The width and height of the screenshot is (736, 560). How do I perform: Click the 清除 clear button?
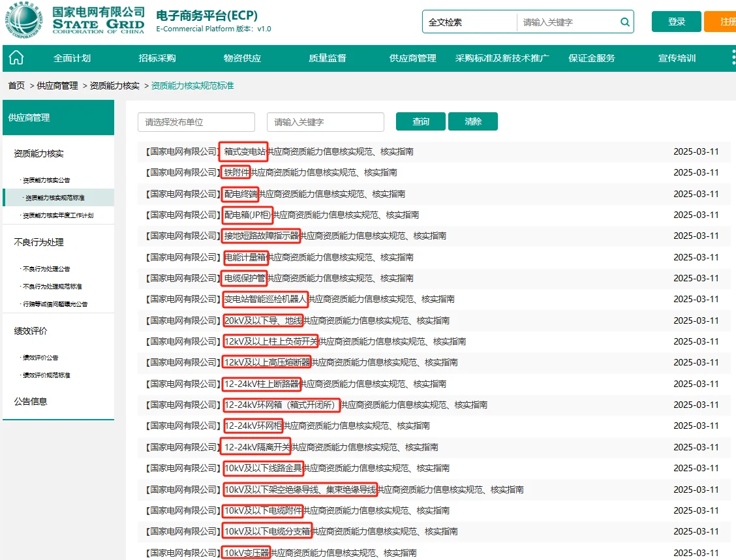coord(472,121)
